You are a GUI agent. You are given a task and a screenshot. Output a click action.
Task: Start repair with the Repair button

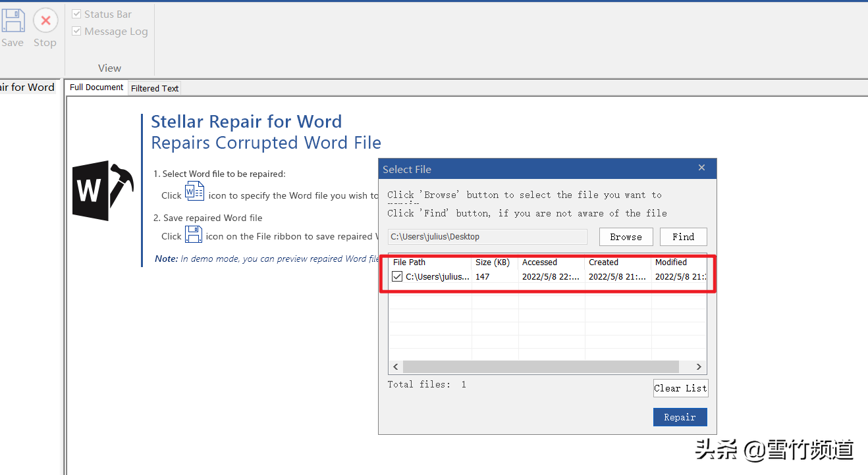pyautogui.click(x=680, y=417)
